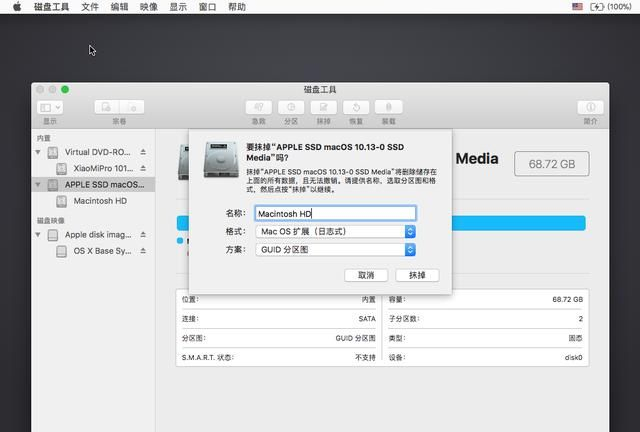Click the remove volume toolbar icon
The image size is (640, 432).
point(132,107)
